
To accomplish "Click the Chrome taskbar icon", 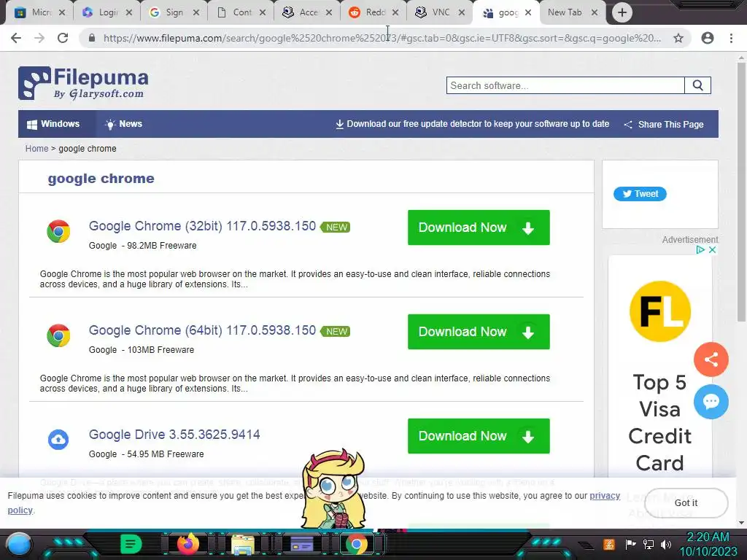I will tap(356, 544).
